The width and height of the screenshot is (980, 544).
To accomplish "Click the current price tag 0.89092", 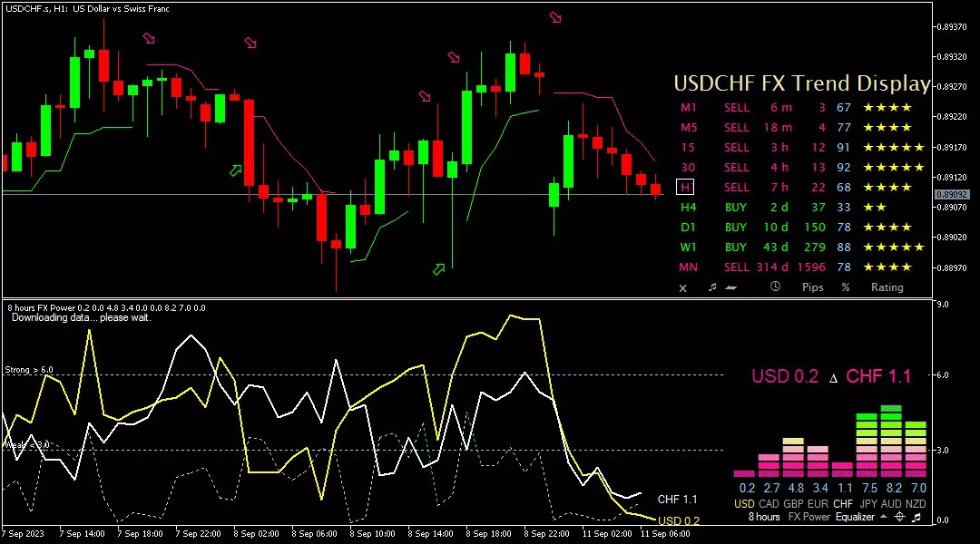I will coord(952,195).
